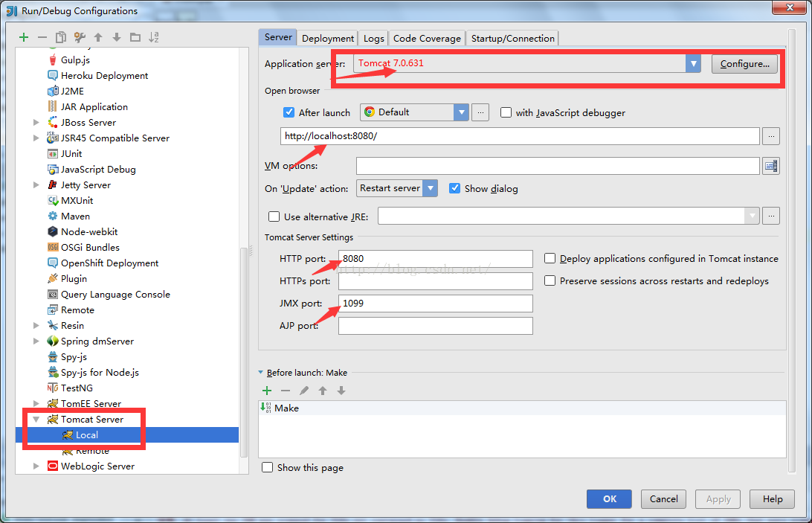Add new configuration with plus icon
Viewport: 812px width, 523px height.
[24, 37]
